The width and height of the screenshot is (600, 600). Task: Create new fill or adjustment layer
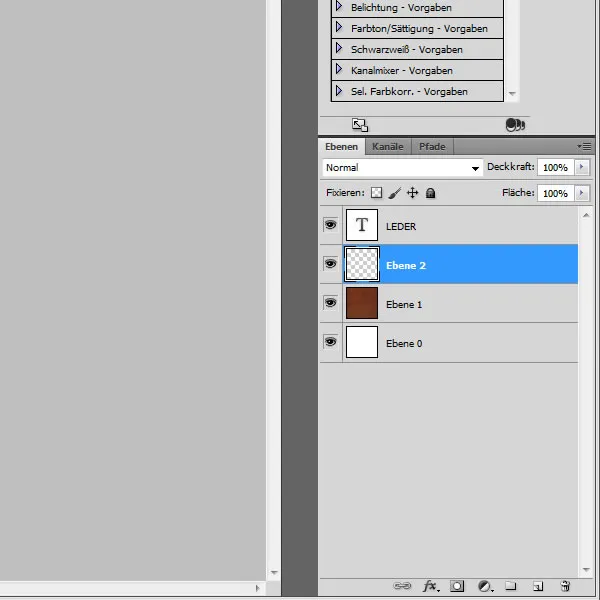coord(484,586)
